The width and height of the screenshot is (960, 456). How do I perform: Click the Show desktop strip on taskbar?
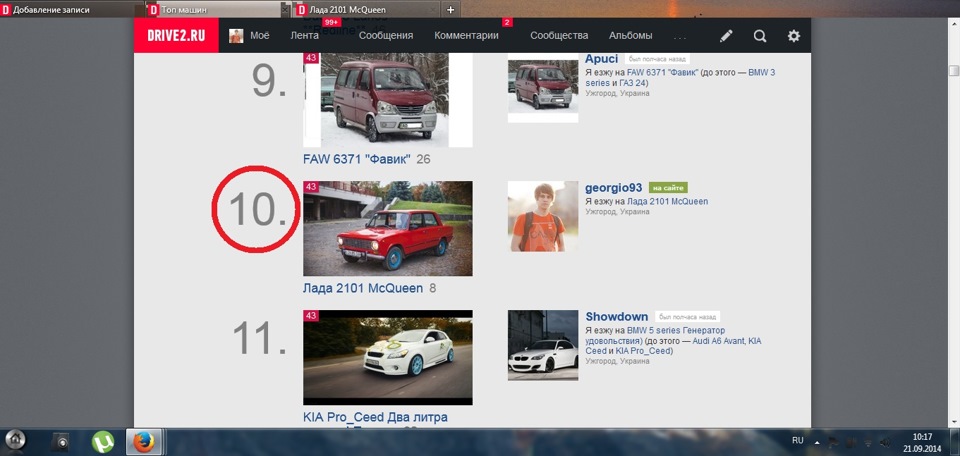pos(956,442)
